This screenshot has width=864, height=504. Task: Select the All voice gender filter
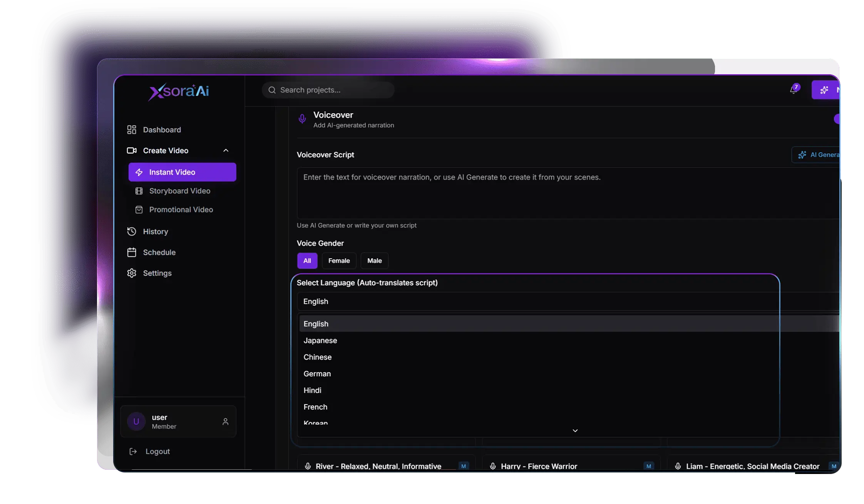[307, 260]
